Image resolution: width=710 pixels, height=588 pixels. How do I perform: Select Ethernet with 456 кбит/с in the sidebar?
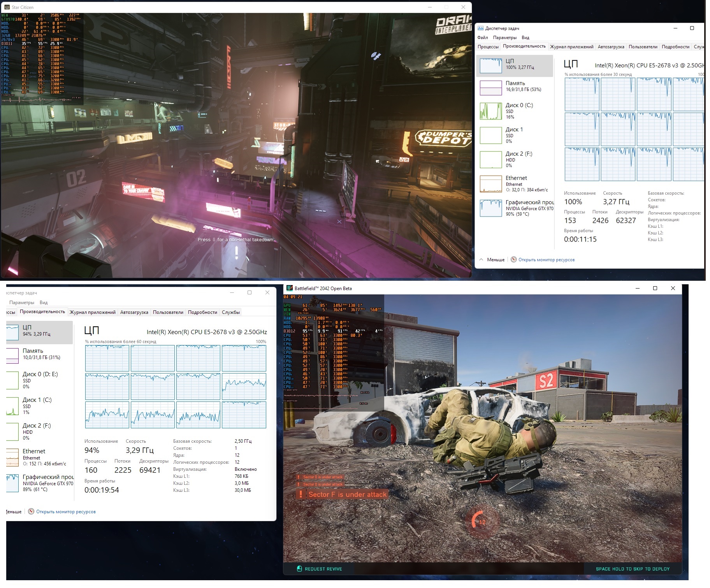39,457
